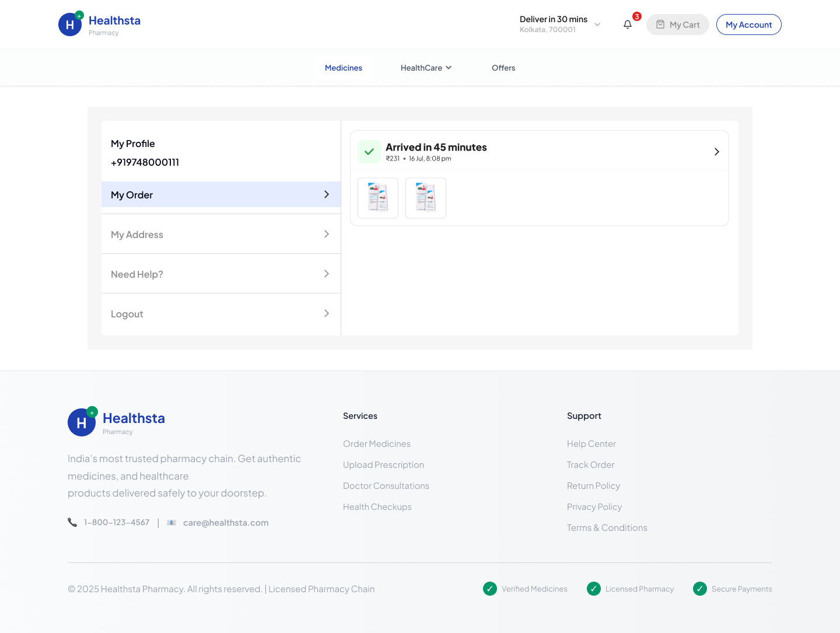
Task: Open the Offers nav item
Action: pyautogui.click(x=503, y=68)
